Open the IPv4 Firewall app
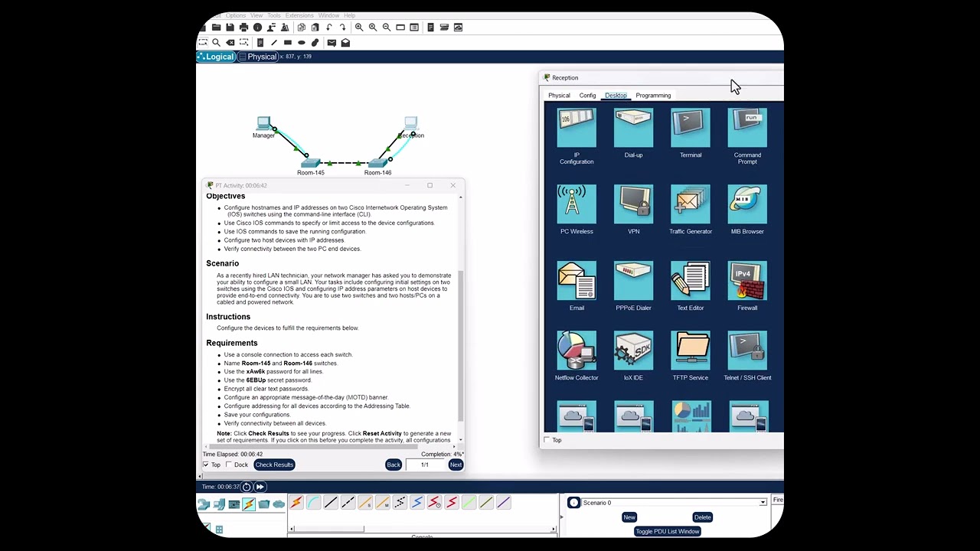 tap(747, 286)
